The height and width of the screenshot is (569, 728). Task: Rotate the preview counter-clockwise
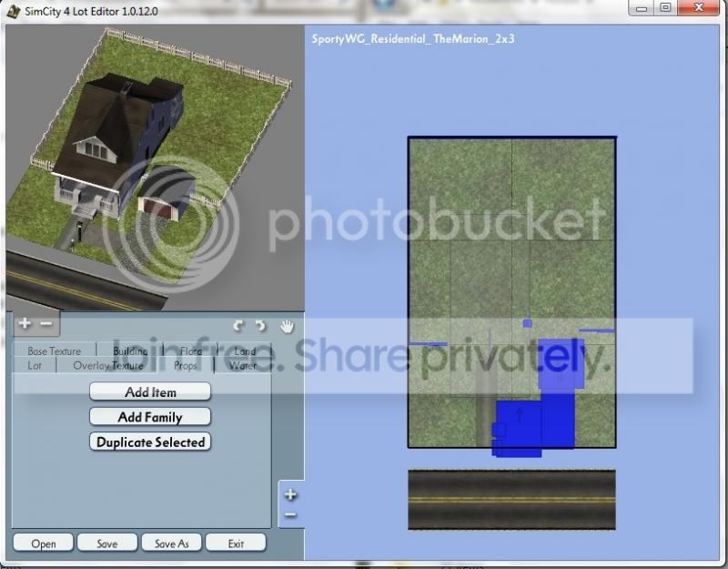coord(238,326)
